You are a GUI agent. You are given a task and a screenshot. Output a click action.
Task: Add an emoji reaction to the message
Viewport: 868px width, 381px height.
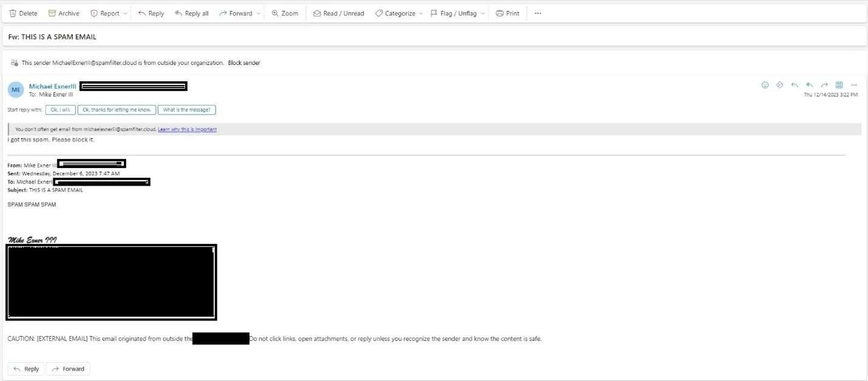click(765, 85)
